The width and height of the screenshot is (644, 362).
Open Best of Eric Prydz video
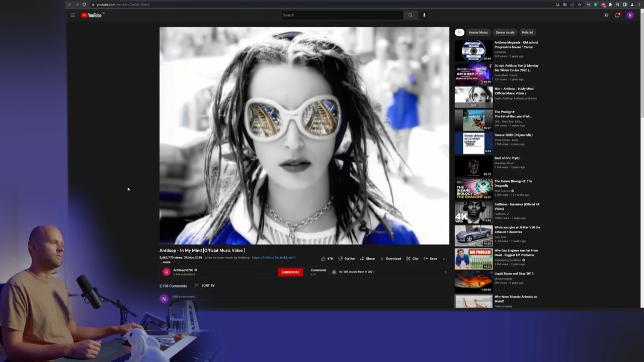(473, 166)
